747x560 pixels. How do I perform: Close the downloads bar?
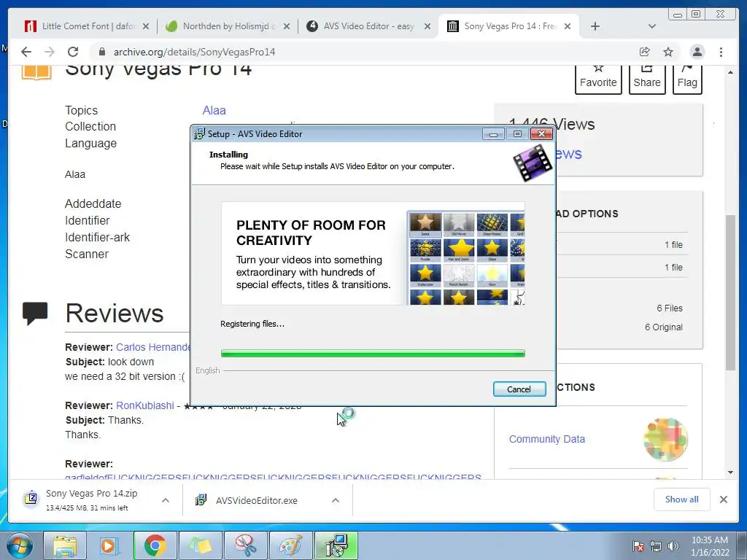coord(723,499)
